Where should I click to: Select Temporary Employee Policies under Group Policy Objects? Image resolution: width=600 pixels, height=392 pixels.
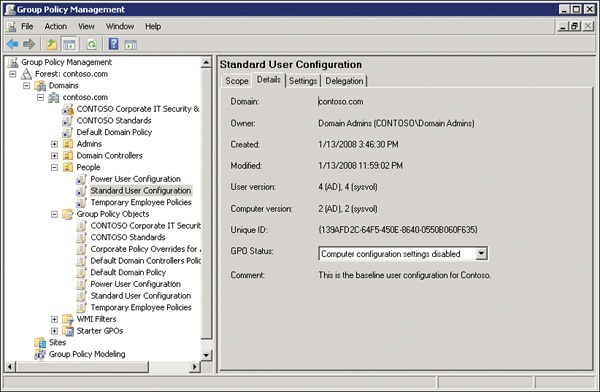tap(141, 307)
